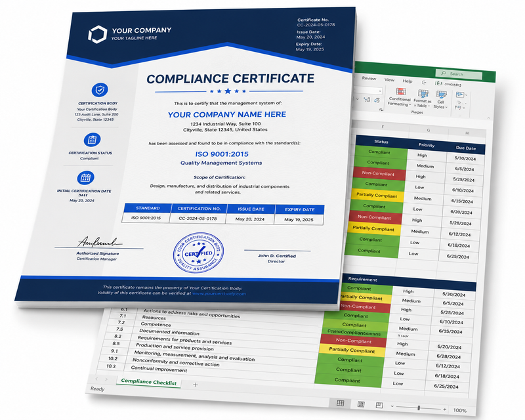Add a new sheet with the plus icon
This screenshot has height=420, width=525.
pyautogui.click(x=196, y=385)
